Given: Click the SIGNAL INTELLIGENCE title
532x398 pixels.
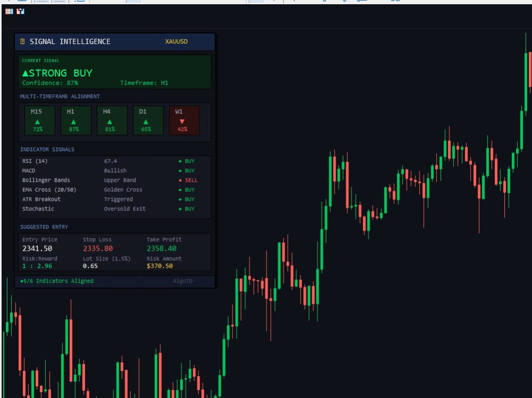Looking at the screenshot, I should [x=70, y=41].
